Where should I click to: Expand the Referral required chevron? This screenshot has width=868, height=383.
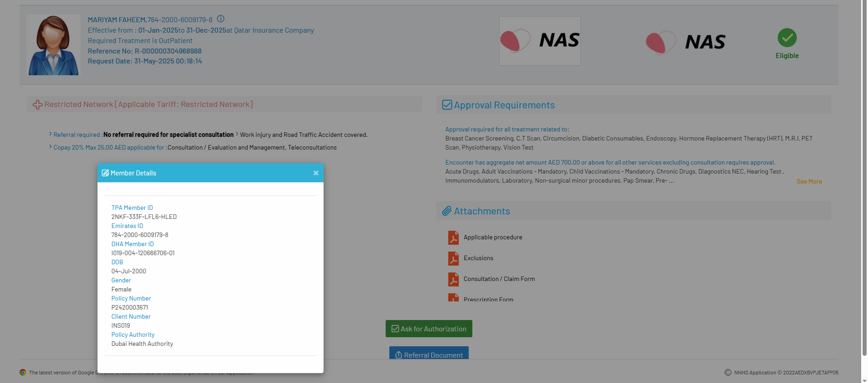point(50,134)
